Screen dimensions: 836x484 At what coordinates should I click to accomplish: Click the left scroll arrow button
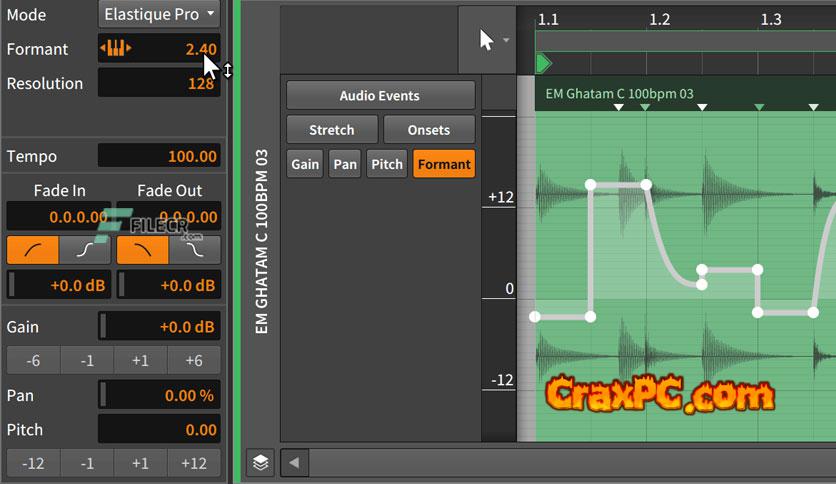coord(294,462)
